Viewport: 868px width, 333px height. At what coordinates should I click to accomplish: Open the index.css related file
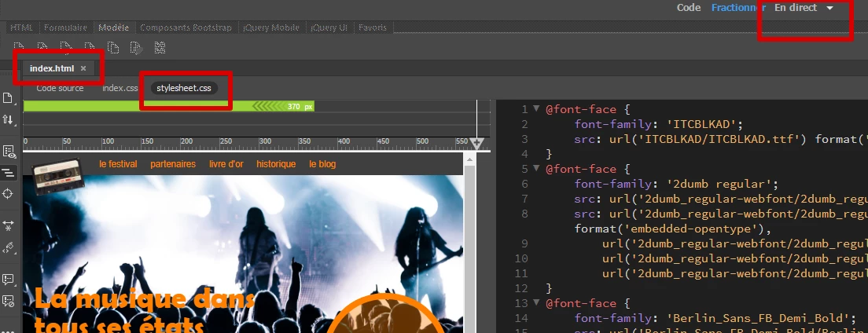pyautogui.click(x=120, y=89)
